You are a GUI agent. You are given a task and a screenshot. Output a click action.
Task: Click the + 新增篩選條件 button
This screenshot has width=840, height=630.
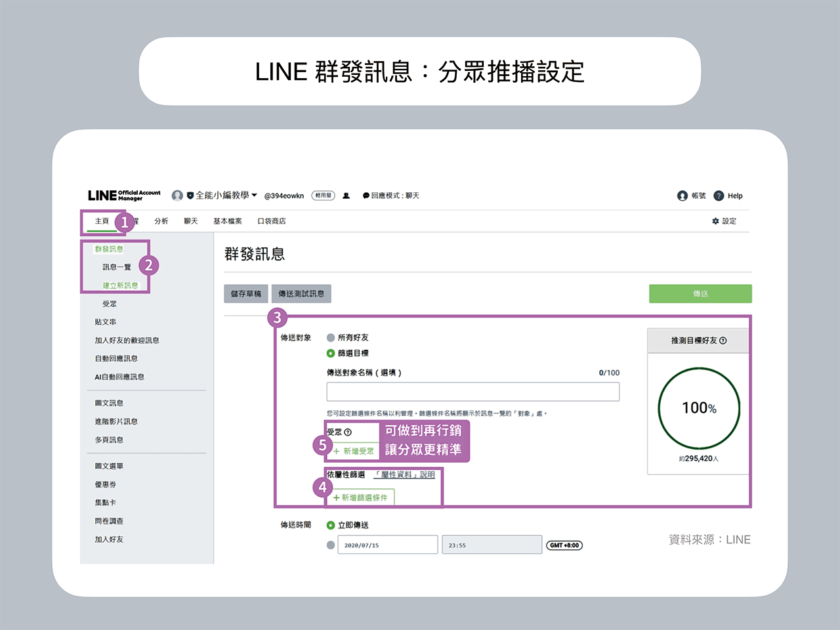pos(360,497)
